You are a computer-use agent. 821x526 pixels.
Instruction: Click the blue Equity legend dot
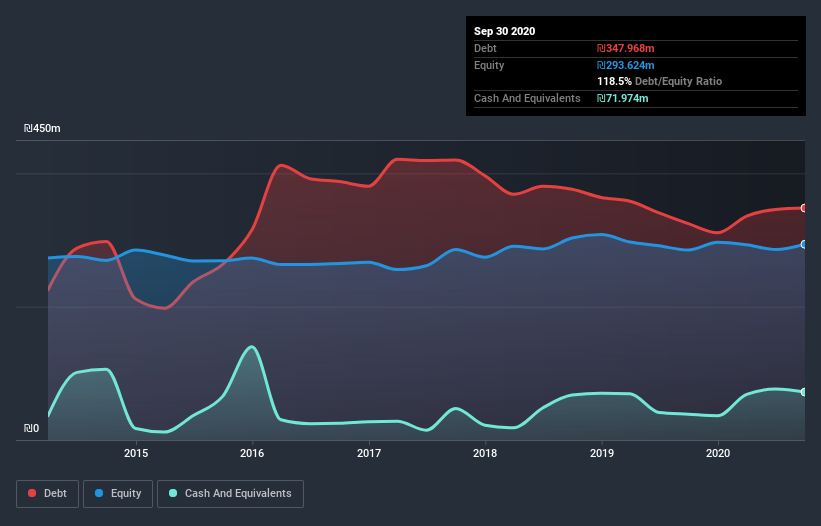pyautogui.click(x=99, y=493)
